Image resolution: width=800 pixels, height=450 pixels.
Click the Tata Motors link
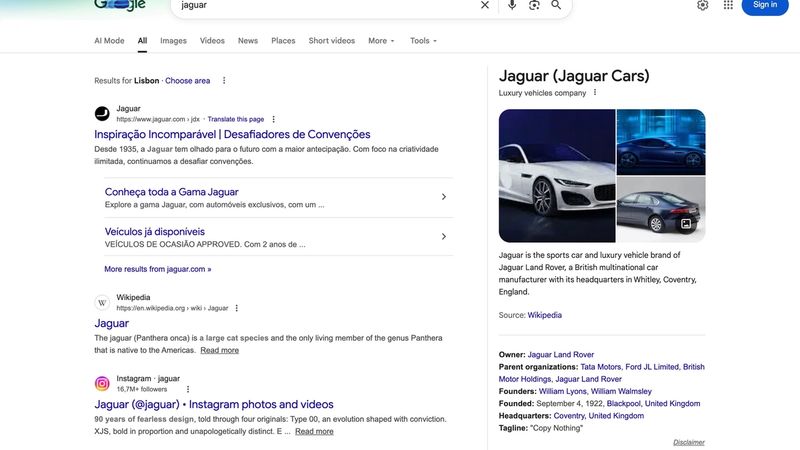point(601,367)
